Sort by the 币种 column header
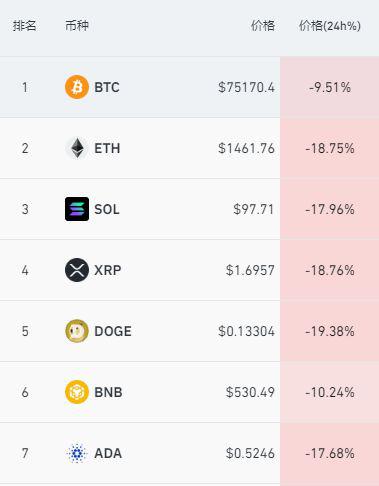The height and width of the screenshot is (486, 379). point(77,26)
